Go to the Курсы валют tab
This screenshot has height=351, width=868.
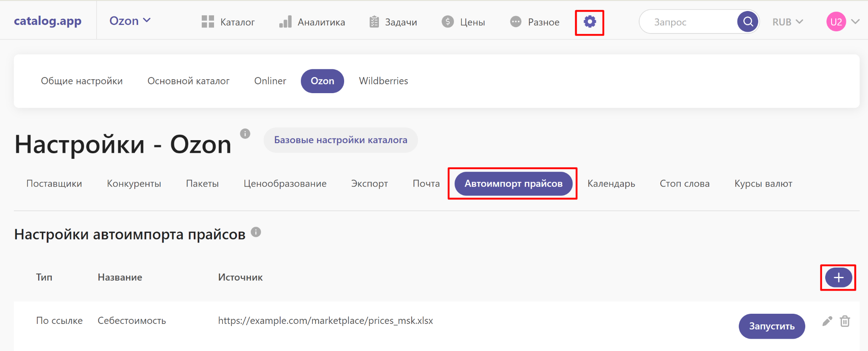point(763,184)
